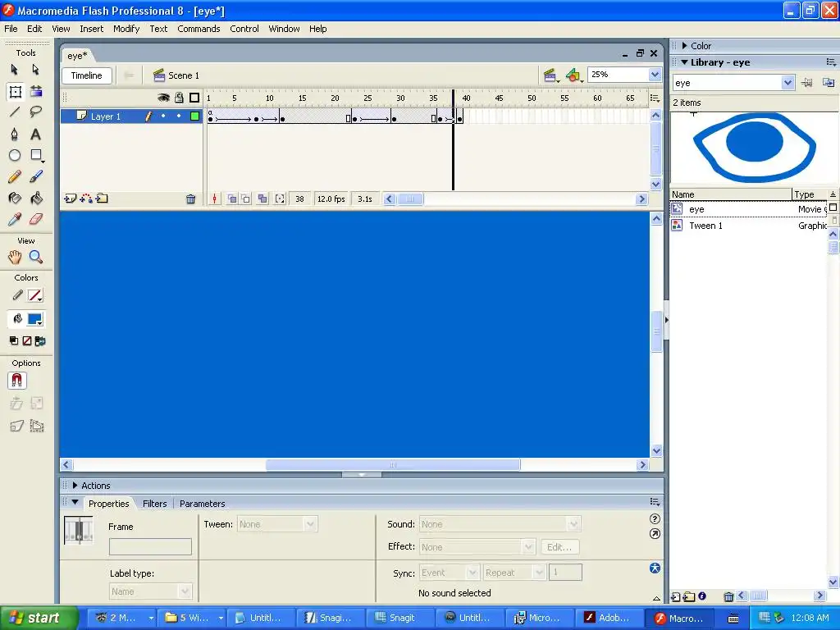The height and width of the screenshot is (630, 840).
Task: Select the Gradient Transform tool
Action: (x=36, y=92)
